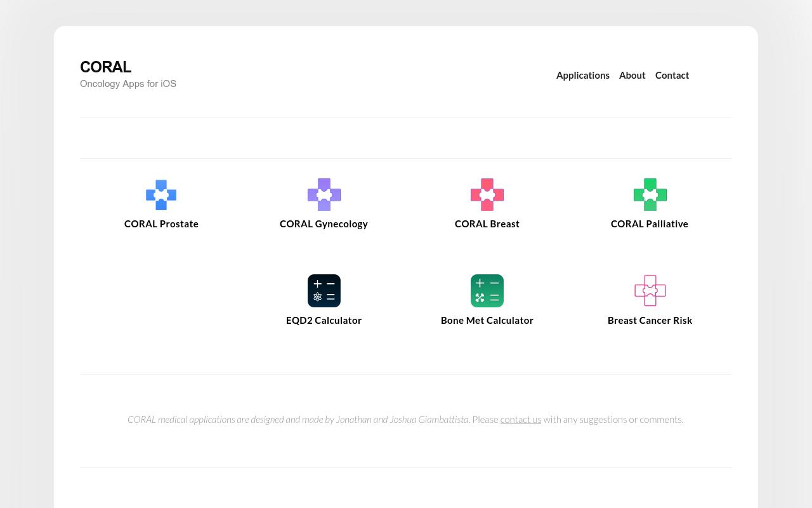Click the CORAL Breast red cross icon
This screenshot has width=812, height=508.
coord(487,195)
